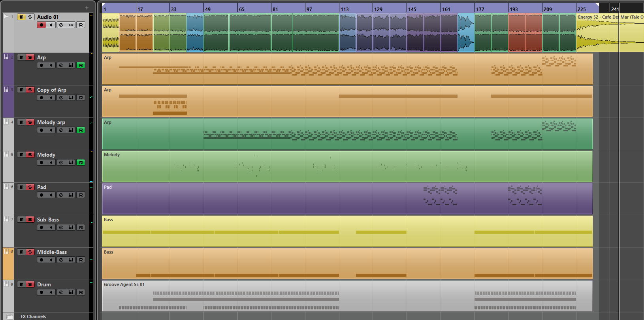Select the Middle-Bass track name
644x320 pixels.
point(52,252)
